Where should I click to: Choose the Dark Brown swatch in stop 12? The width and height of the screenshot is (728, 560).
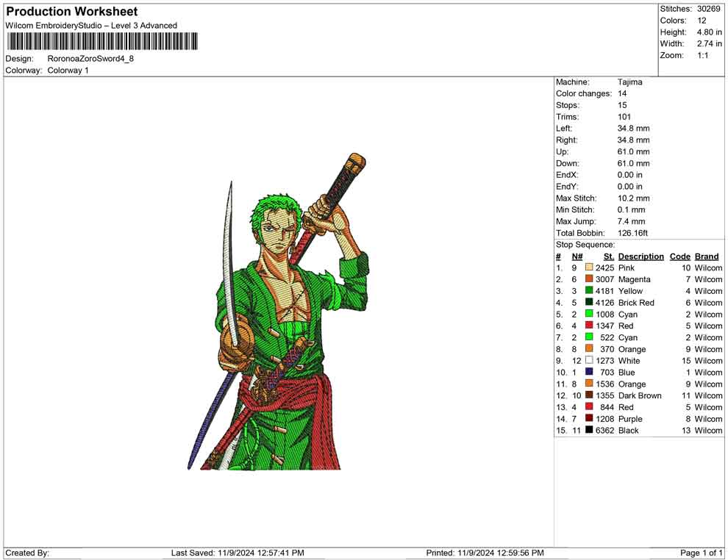pyautogui.click(x=589, y=395)
